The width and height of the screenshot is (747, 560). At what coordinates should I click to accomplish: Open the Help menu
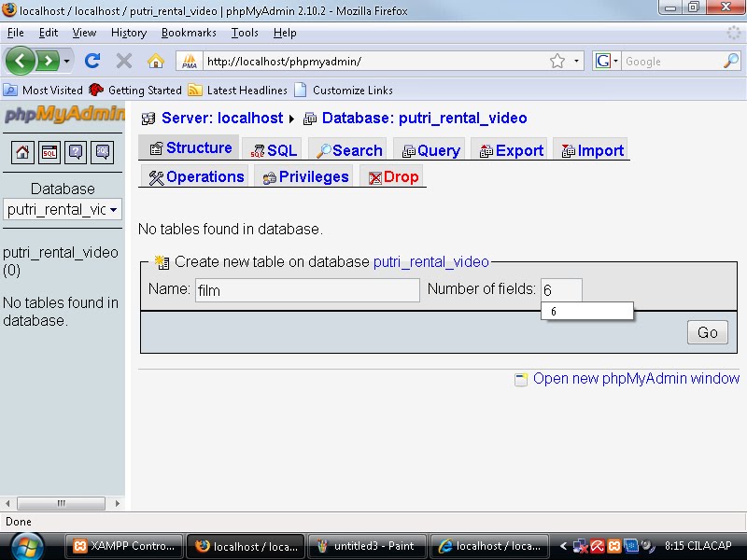coord(285,33)
